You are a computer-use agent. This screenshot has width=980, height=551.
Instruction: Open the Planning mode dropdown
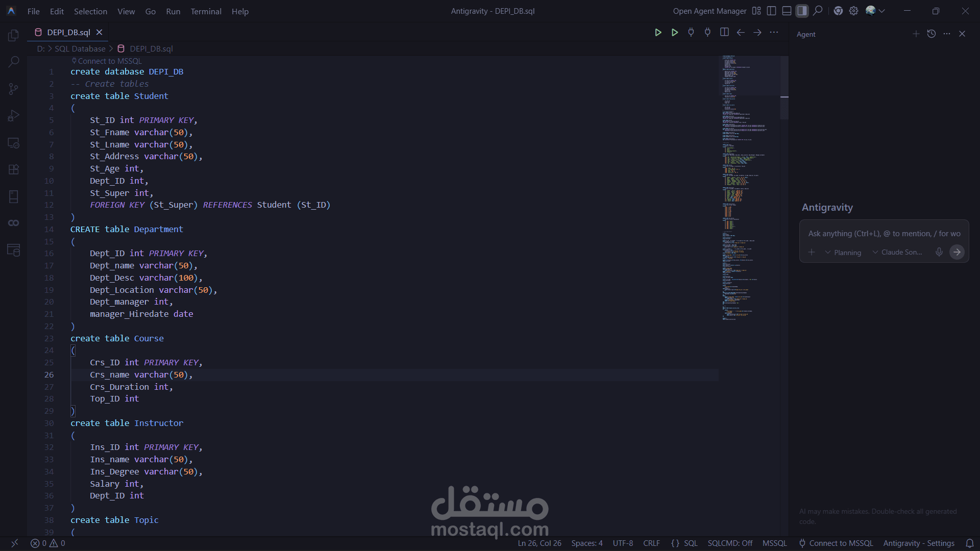(x=843, y=253)
